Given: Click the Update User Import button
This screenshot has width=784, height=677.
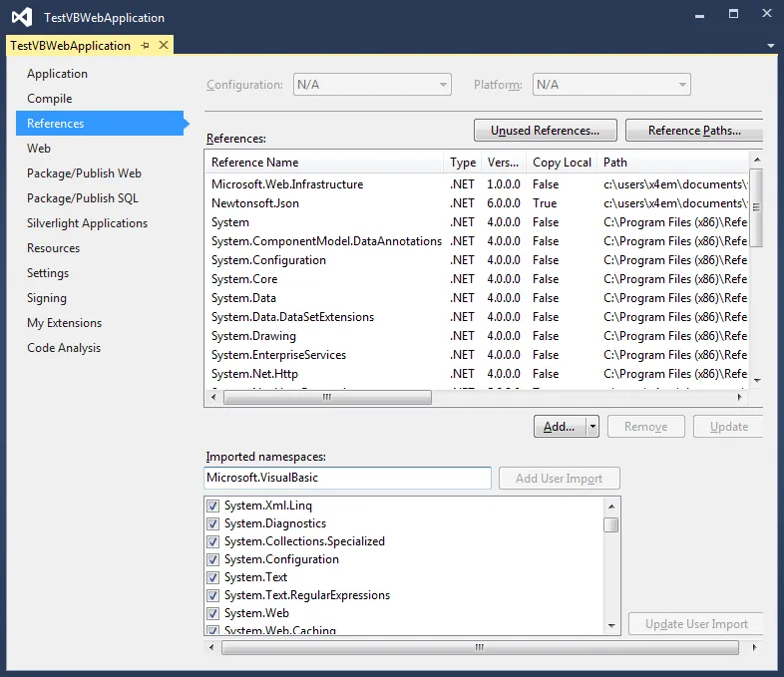Looking at the screenshot, I should (x=696, y=624).
